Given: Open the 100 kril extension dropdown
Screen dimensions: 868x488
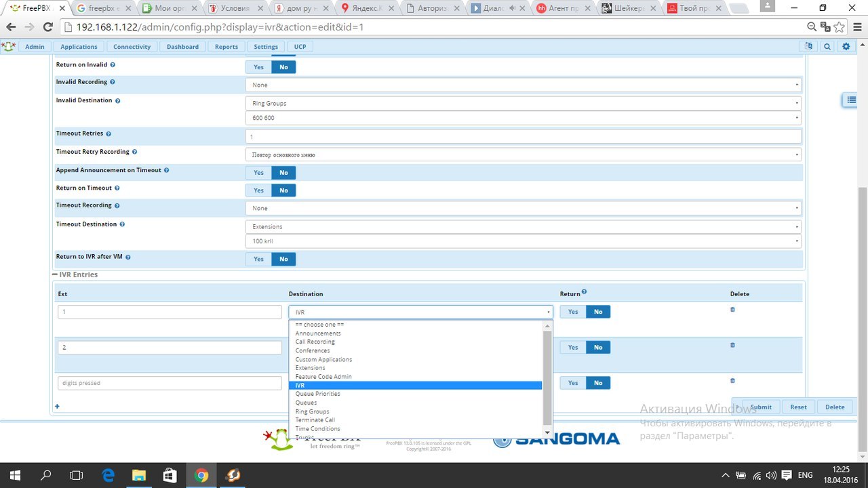Looking at the screenshot, I should 524,241.
